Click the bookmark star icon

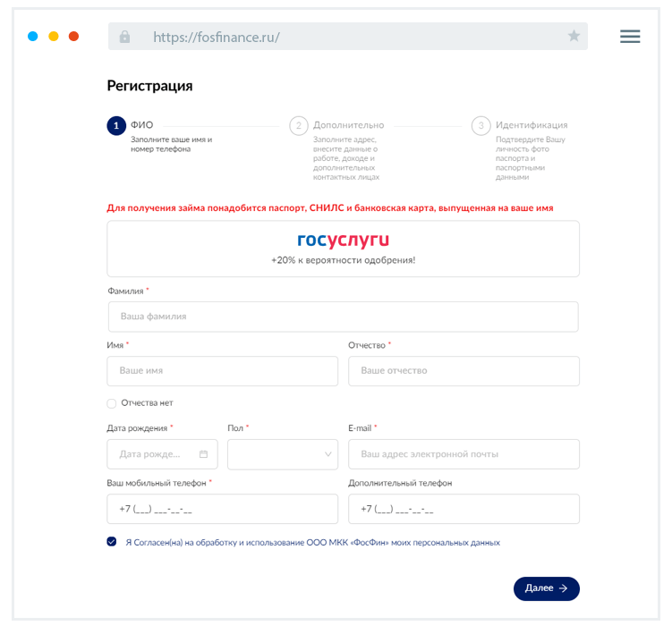pyautogui.click(x=574, y=37)
